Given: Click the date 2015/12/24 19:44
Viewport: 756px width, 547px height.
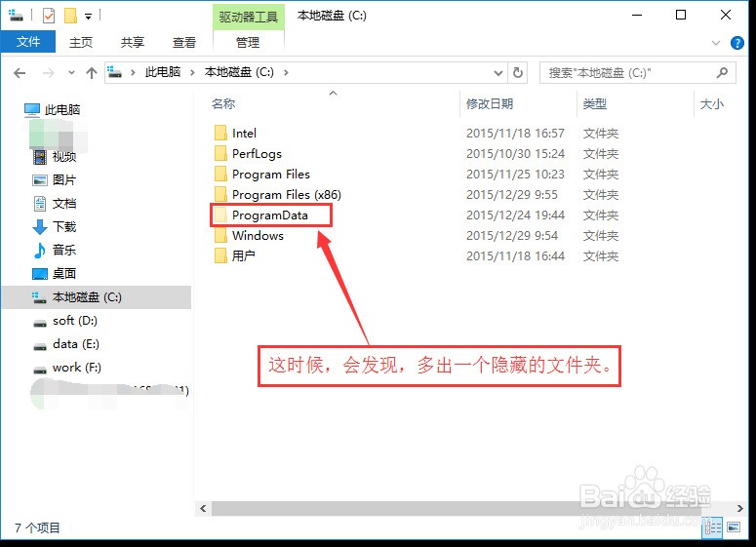Looking at the screenshot, I should point(515,215).
